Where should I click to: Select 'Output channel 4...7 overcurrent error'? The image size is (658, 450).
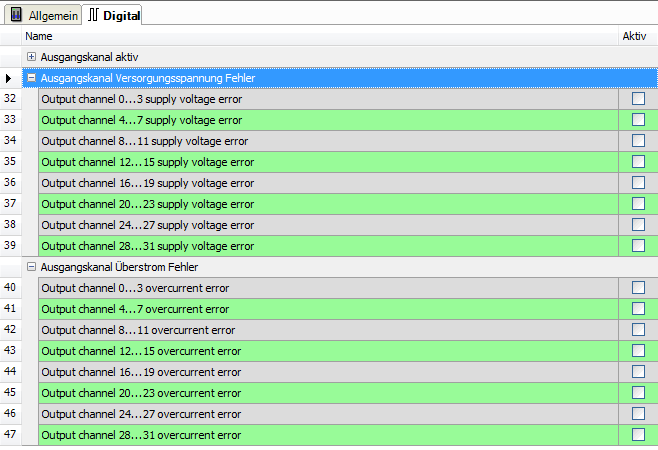pos(135,309)
